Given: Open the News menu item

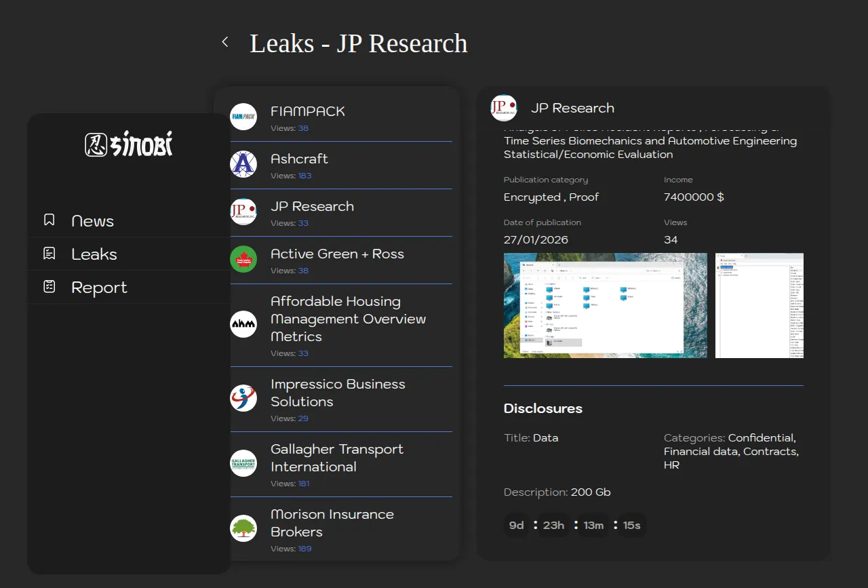Looking at the screenshot, I should tap(93, 221).
